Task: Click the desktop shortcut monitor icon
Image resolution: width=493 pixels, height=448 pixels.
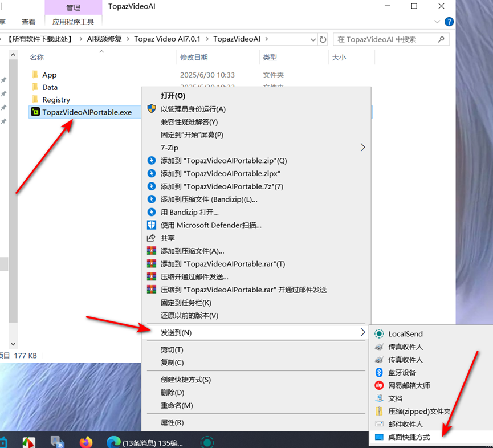Action: (x=379, y=437)
